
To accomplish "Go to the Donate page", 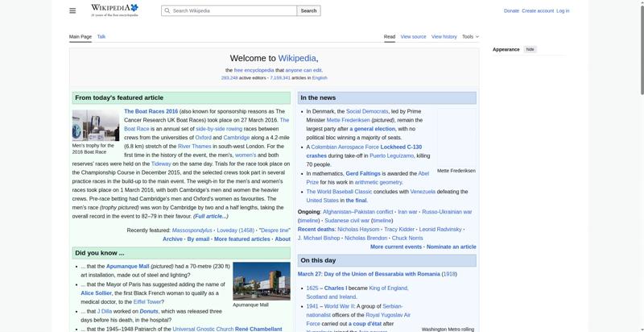I will [511, 10].
